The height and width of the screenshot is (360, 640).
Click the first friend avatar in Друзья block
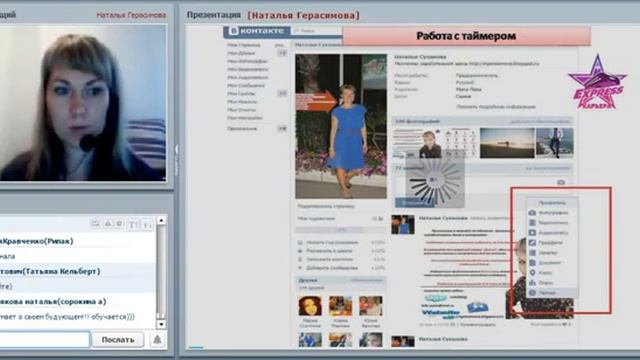(x=310, y=306)
